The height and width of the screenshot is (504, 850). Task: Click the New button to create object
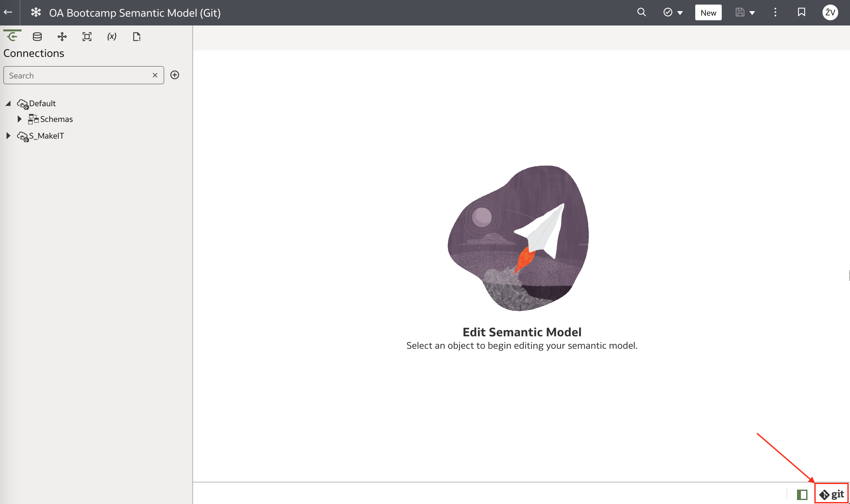coord(708,12)
